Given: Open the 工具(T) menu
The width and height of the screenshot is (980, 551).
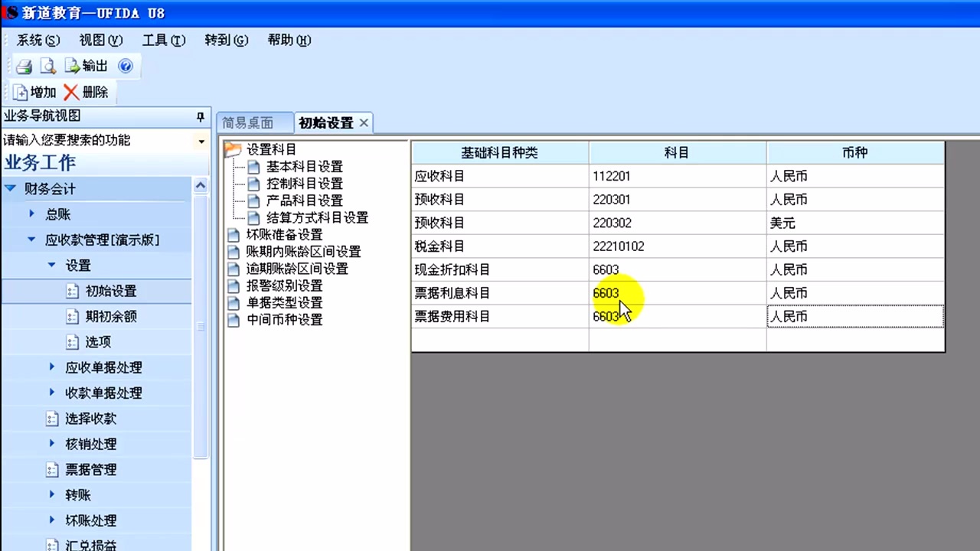Looking at the screenshot, I should [164, 41].
